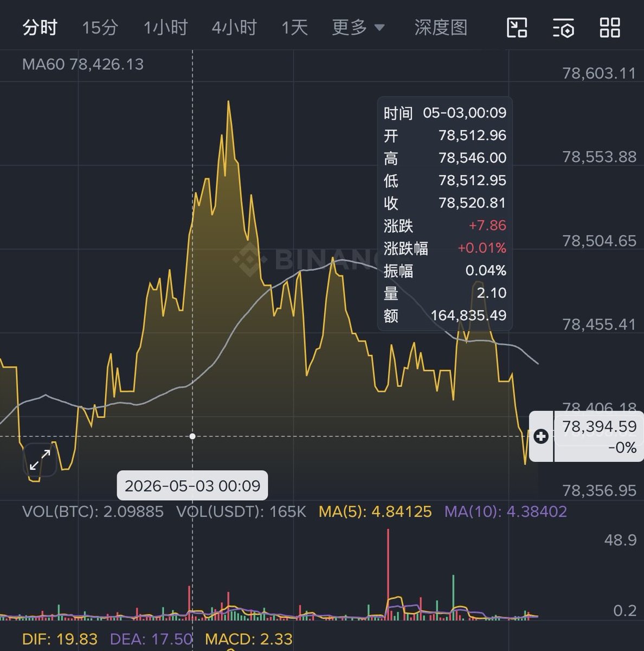Select the 分时 time-line tab
The height and width of the screenshot is (651, 644).
[x=40, y=27]
